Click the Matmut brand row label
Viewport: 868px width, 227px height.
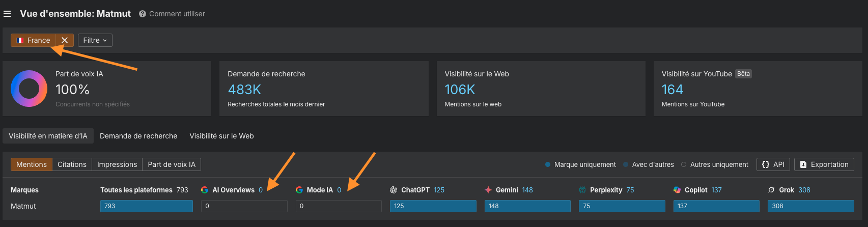(23, 206)
